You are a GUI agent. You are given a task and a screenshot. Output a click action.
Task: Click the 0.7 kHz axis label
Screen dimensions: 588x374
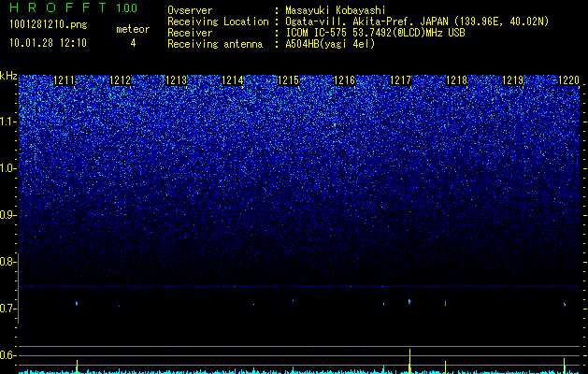click(x=7, y=309)
